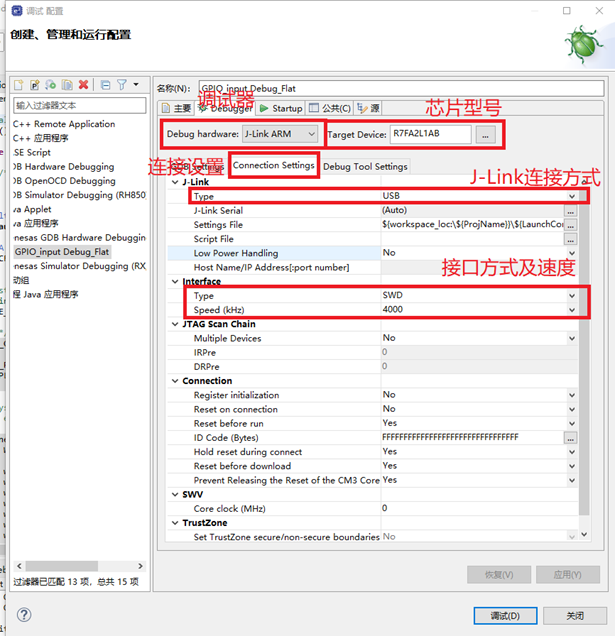The width and height of the screenshot is (615, 636).
Task: Select Renesas GDB Hardware Debugging item
Action: pyautogui.click(x=80, y=238)
